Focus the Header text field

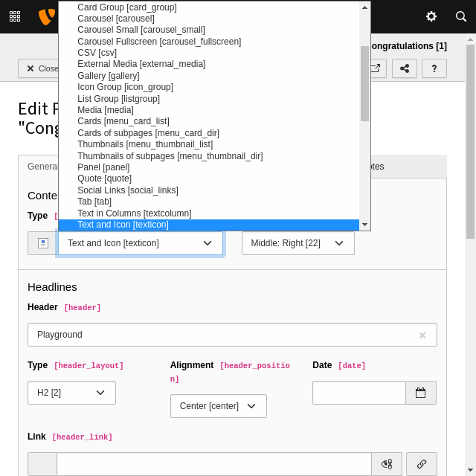[x=232, y=335]
